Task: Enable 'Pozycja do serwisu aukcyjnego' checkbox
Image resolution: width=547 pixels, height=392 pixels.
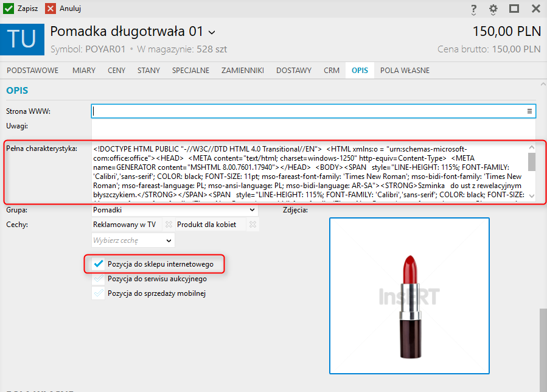Action: (x=98, y=279)
